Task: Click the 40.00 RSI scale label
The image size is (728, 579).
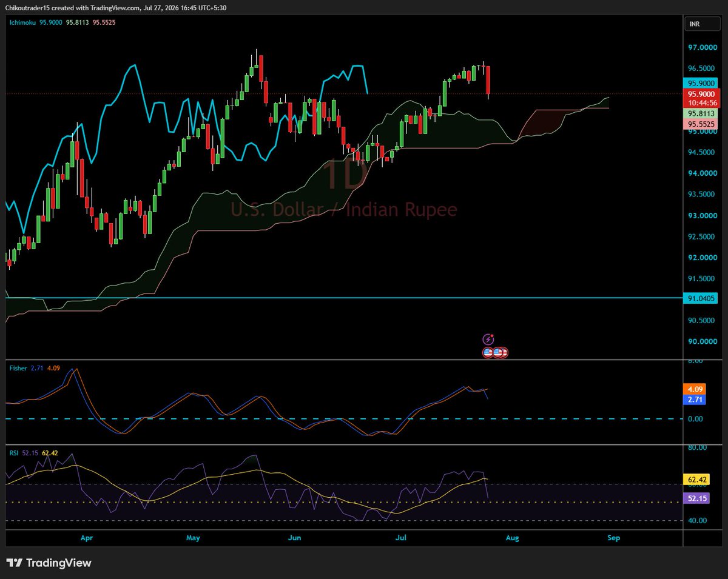Action: (x=696, y=521)
